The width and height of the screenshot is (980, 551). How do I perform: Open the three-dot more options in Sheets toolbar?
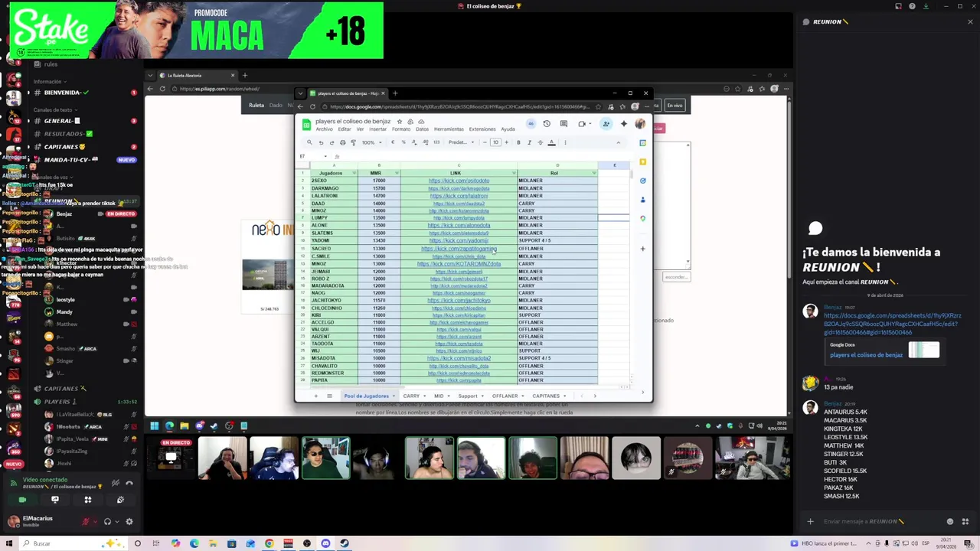pos(565,142)
